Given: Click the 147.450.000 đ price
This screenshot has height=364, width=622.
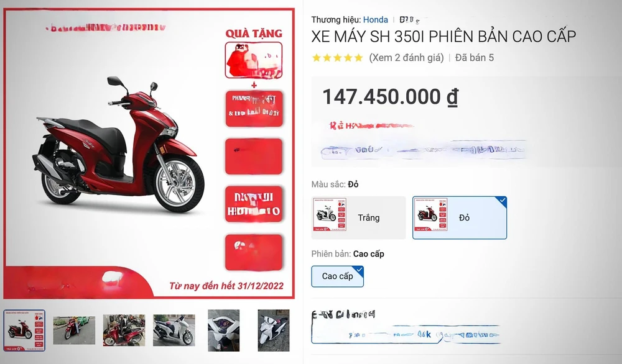Looking at the screenshot, I should tap(391, 97).
